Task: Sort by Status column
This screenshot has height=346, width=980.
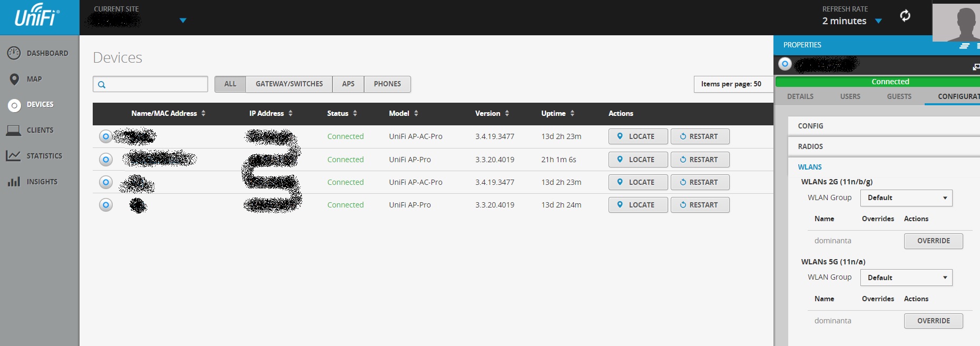Action: pos(342,113)
